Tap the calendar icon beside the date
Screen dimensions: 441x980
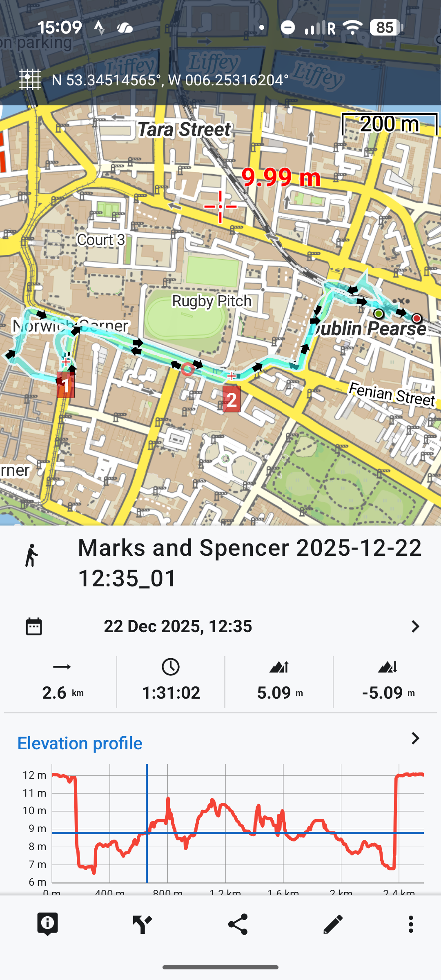(x=34, y=626)
